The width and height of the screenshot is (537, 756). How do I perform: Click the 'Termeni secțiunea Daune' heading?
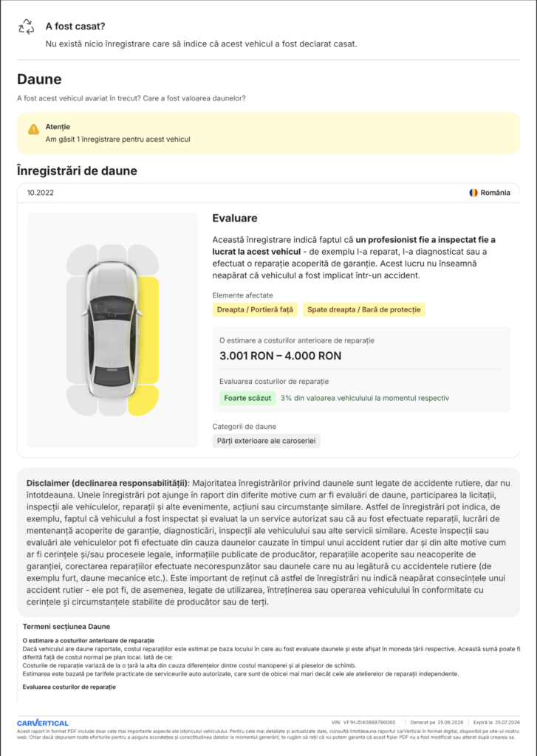pyautogui.click(x=66, y=626)
